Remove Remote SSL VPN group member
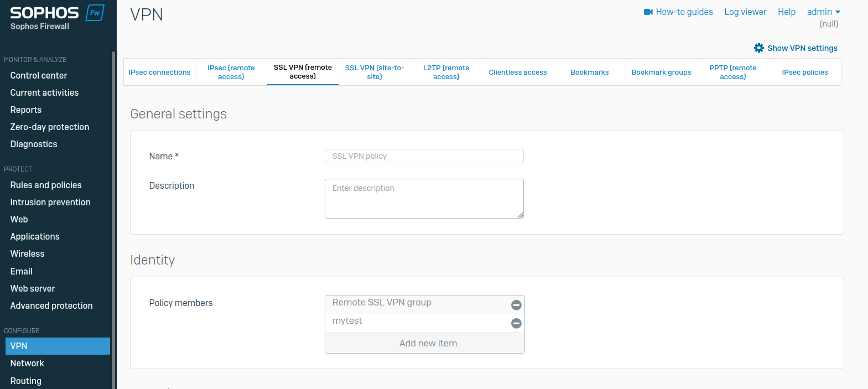Viewport: 868px width, 389px height. [516, 305]
